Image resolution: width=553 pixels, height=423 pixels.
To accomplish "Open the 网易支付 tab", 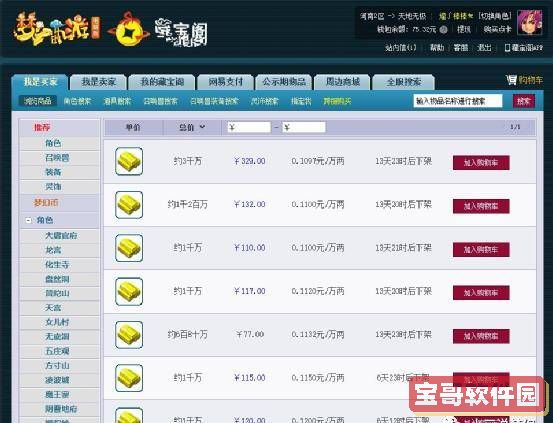I will [x=225, y=82].
